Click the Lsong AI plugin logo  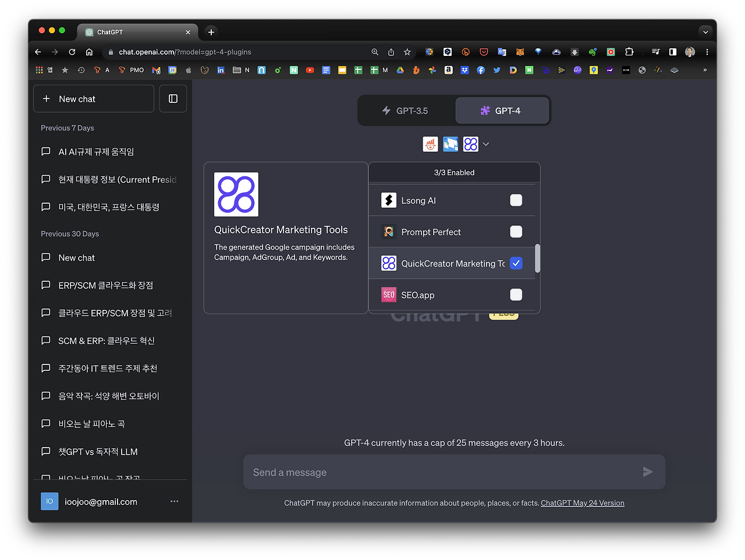point(389,200)
